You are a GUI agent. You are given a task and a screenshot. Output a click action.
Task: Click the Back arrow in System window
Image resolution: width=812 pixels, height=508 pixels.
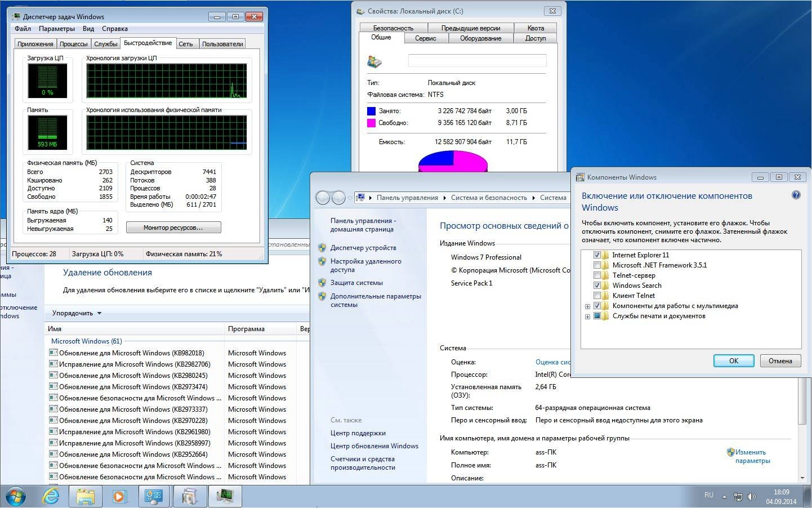click(323, 198)
